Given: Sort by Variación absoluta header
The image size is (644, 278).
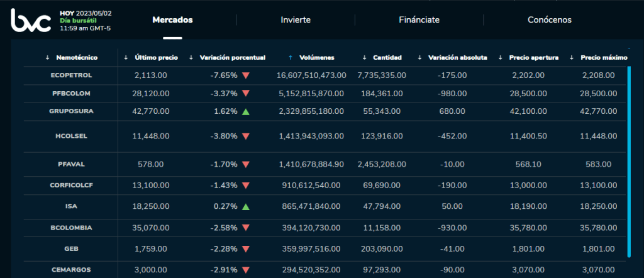Looking at the screenshot, I should tap(458, 58).
